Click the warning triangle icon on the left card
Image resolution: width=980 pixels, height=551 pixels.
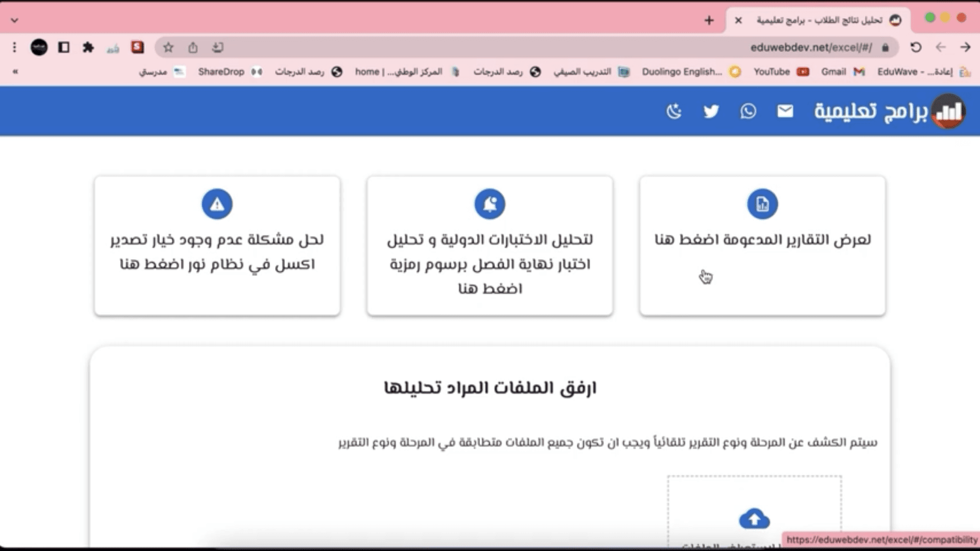(217, 204)
